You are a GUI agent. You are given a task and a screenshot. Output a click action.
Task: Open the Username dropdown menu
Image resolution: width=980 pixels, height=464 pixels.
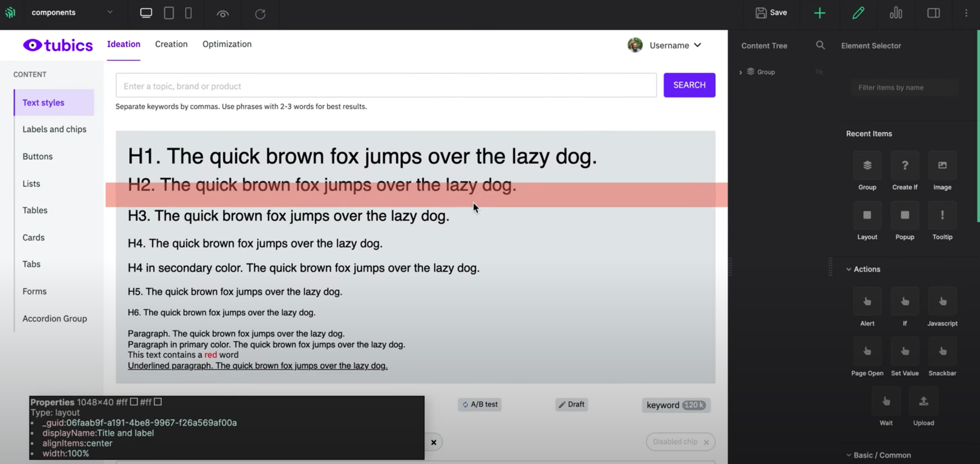[x=675, y=45]
